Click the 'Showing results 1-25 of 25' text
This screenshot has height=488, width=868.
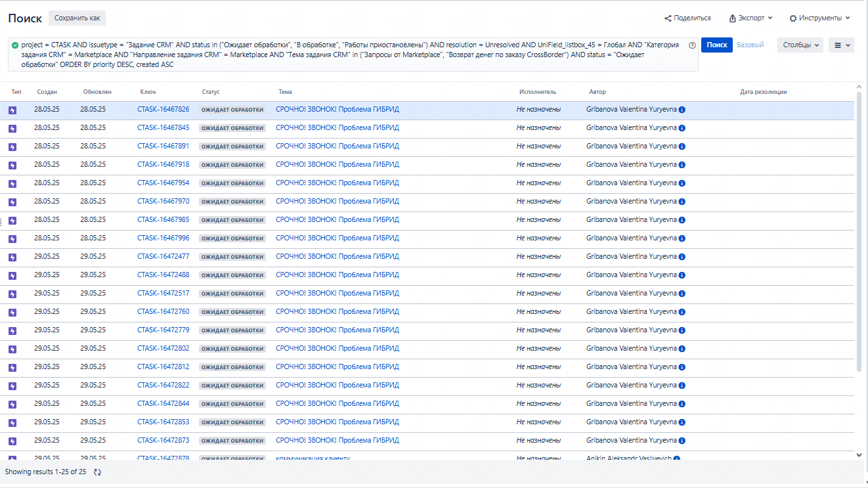(x=45, y=472)
